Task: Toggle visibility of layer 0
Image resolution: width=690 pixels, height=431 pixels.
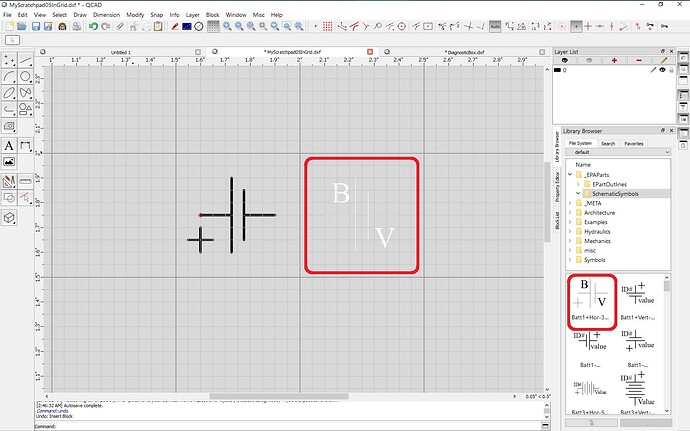Action: click(x=662, y=70)
